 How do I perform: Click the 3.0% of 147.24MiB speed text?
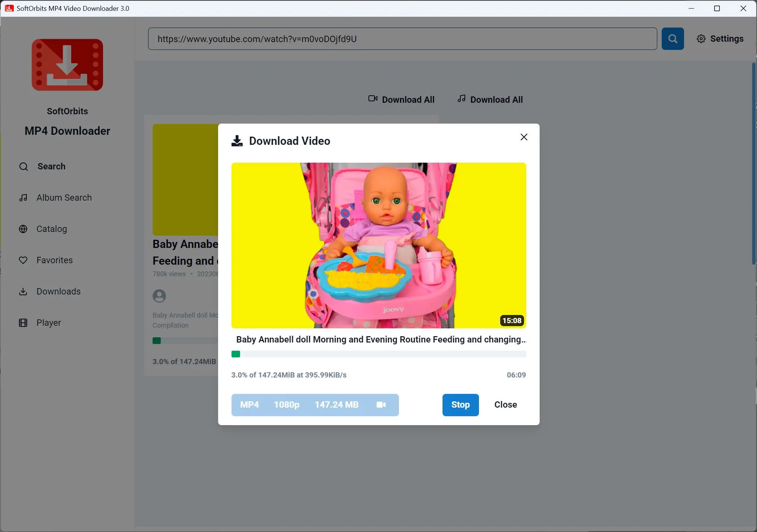(289, 375)
